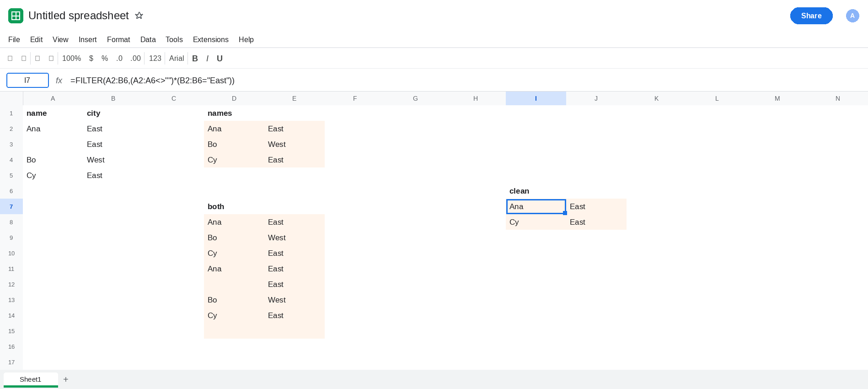Select the 'both' header cell D7
The image size is (868, 389).
(234, 206)
